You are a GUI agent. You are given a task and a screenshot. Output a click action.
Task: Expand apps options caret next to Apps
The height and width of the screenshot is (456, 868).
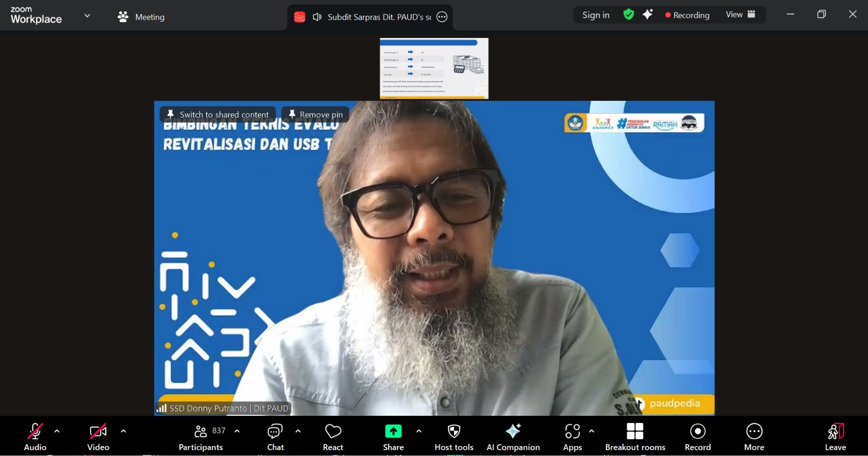tap(591, 432)
